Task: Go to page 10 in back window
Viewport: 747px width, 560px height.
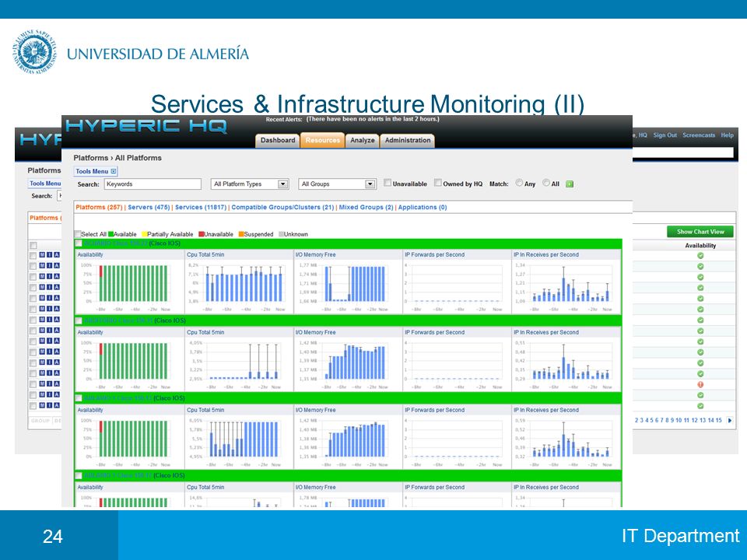Action: pyautogui.click(x=679, y=421)
